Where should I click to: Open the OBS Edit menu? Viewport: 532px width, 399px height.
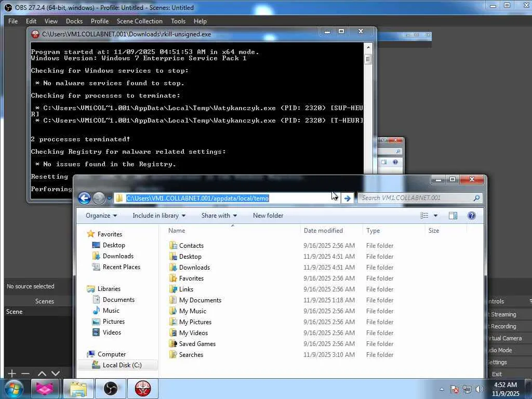[31, 21]
